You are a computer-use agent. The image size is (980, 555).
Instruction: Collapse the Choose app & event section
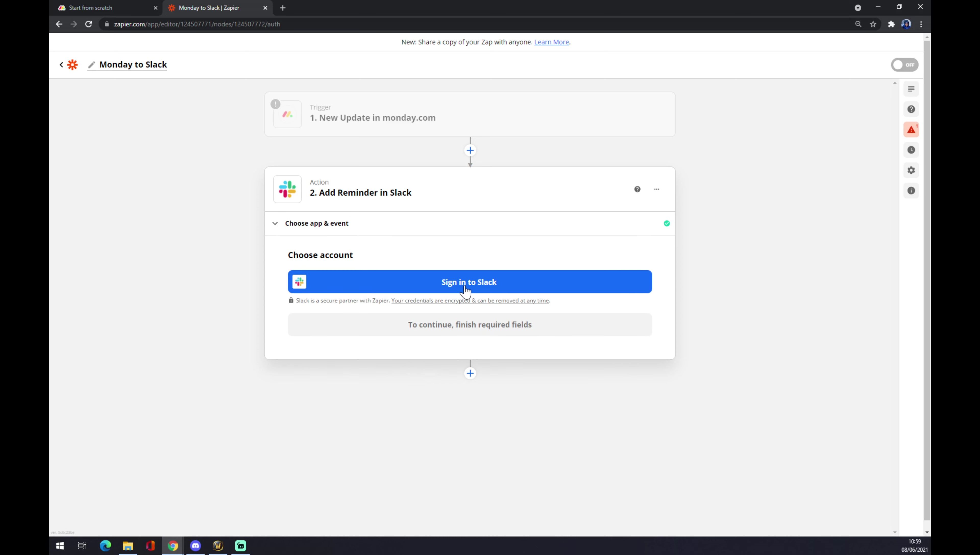[x=275, y=223]
